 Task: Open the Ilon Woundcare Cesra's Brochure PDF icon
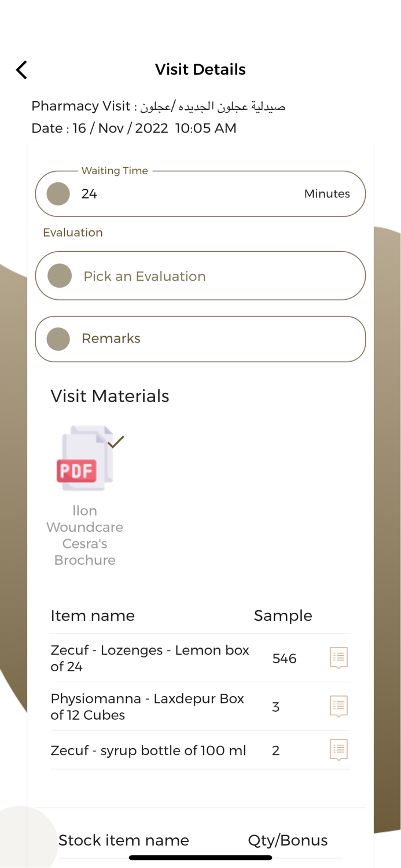point(84,457)
